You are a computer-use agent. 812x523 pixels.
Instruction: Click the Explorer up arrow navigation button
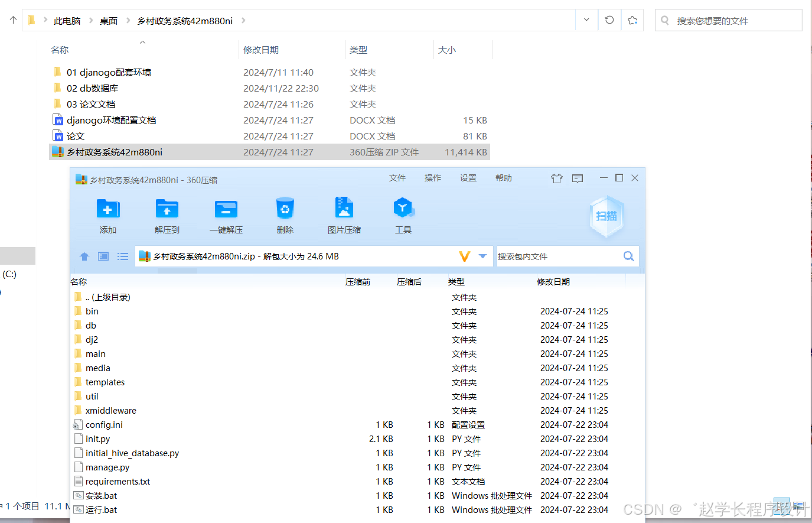[13, 20]
